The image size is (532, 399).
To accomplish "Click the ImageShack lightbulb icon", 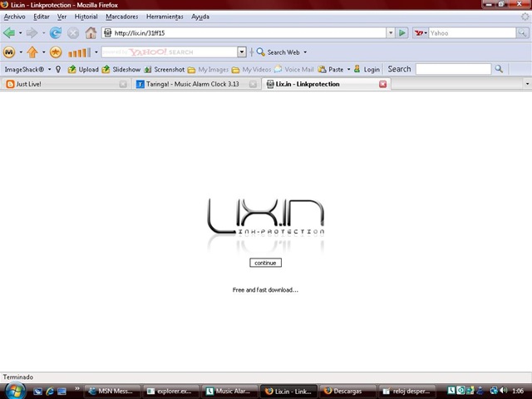I will point(58,69).
